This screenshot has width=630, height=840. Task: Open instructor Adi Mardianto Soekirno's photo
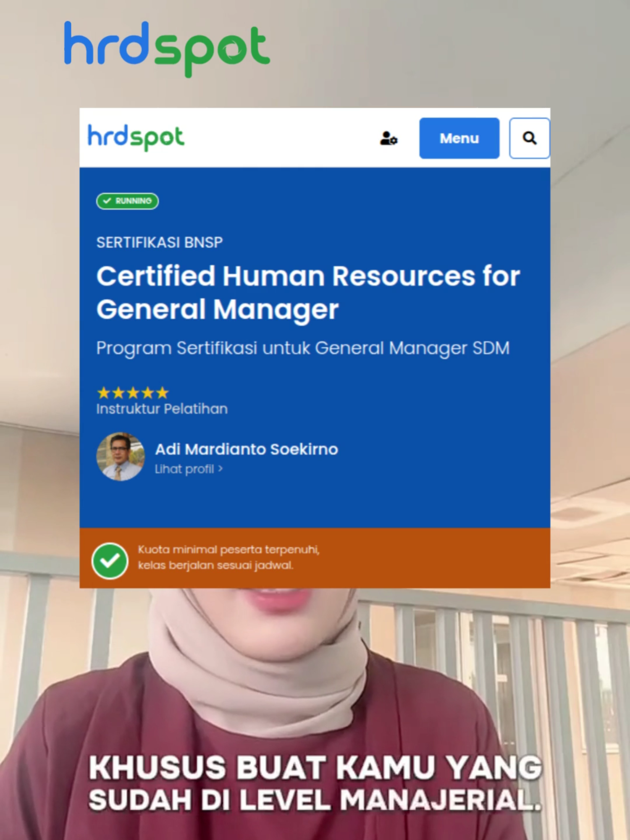(121, 457)
